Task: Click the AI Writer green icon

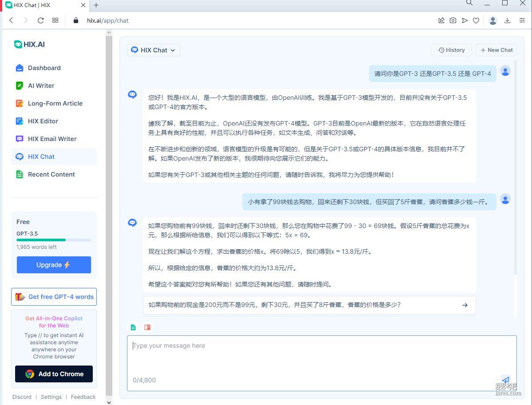Action: pyautogui.click(x=20, y=86)
